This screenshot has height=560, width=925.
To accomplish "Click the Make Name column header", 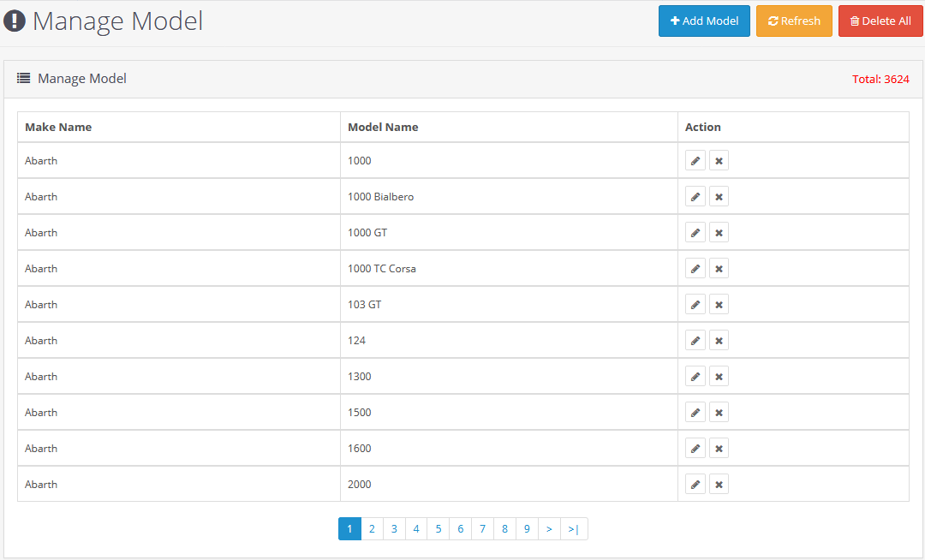I will [x=58, y=127].
